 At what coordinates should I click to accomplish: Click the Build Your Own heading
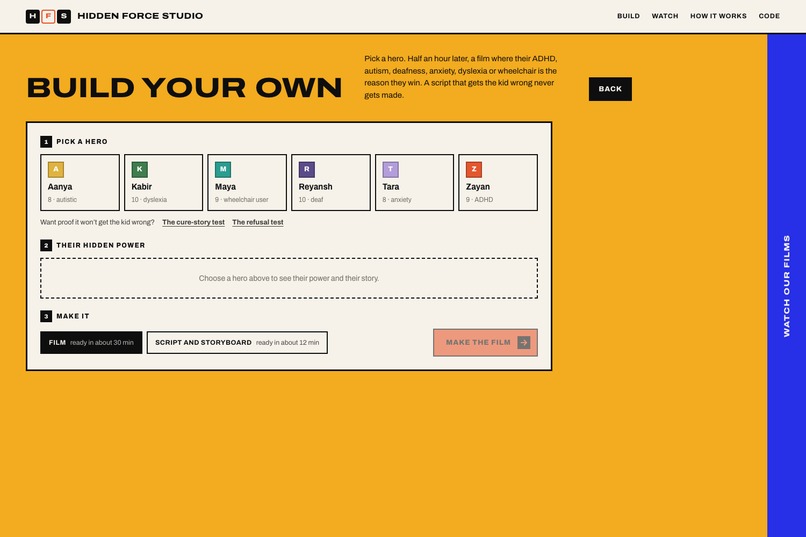tap(184, 87)
